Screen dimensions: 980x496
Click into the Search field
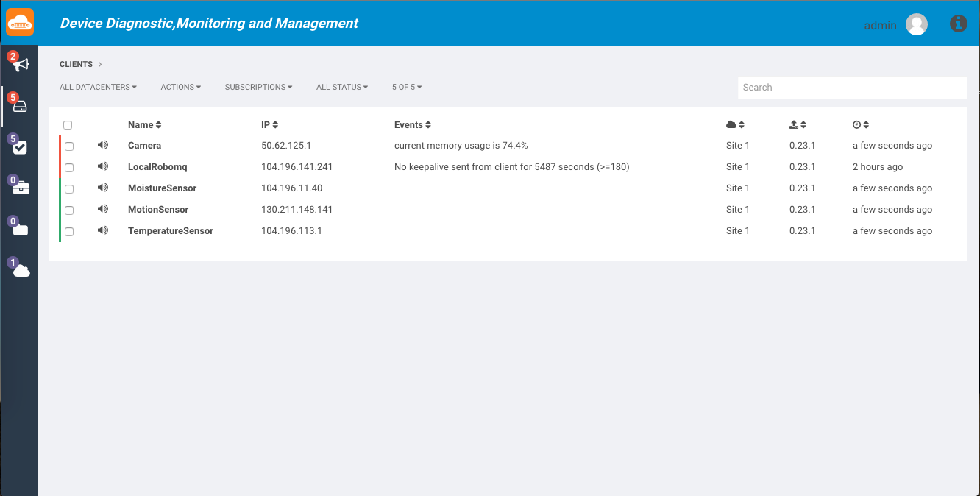tap(852, 88)
